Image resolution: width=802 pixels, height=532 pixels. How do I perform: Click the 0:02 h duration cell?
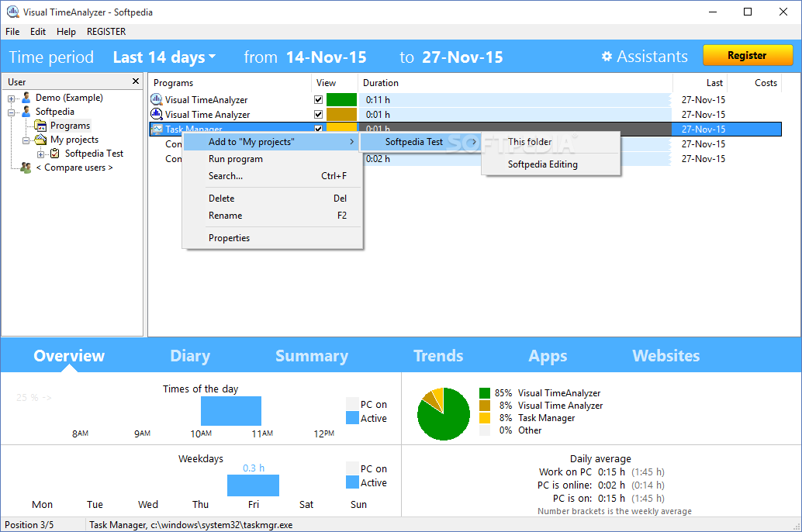pyautogui.click(x=515, y=158)
